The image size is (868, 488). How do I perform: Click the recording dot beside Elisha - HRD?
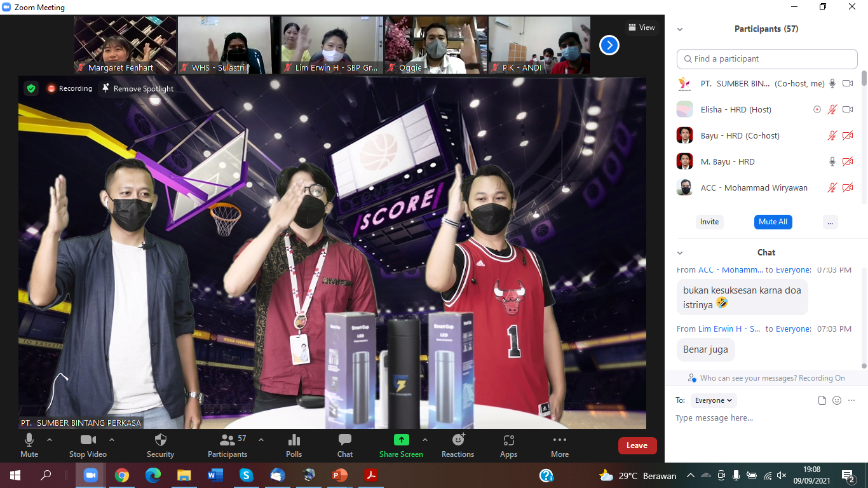pyautogui.click(x=817, y=109)
